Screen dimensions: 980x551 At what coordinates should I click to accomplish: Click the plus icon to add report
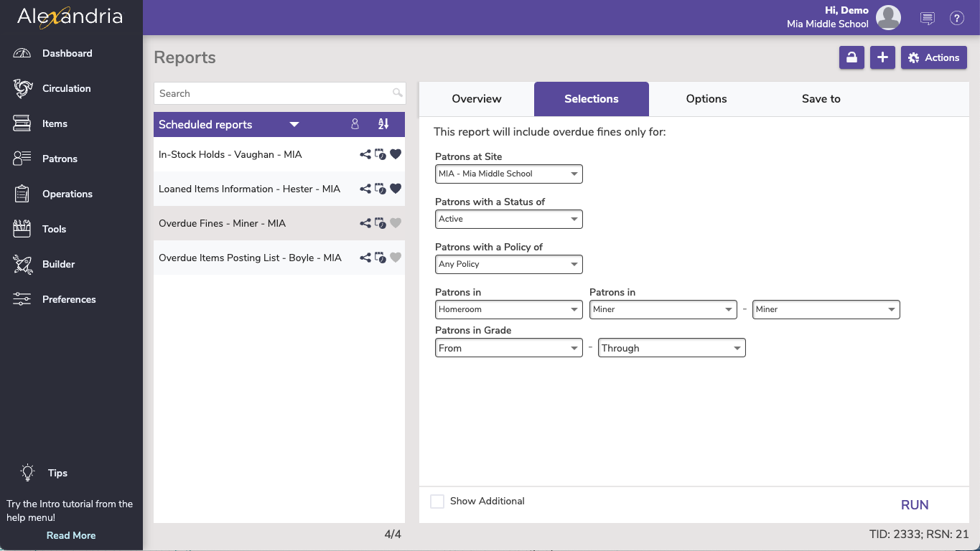click(882, 58)
